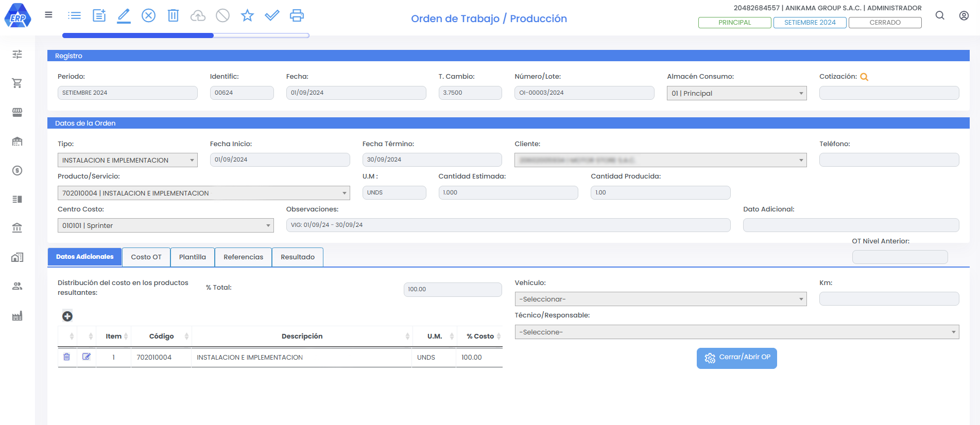
Task: Edit row 702010004 with the pencil icon
Action: click(x=87, y=357)
